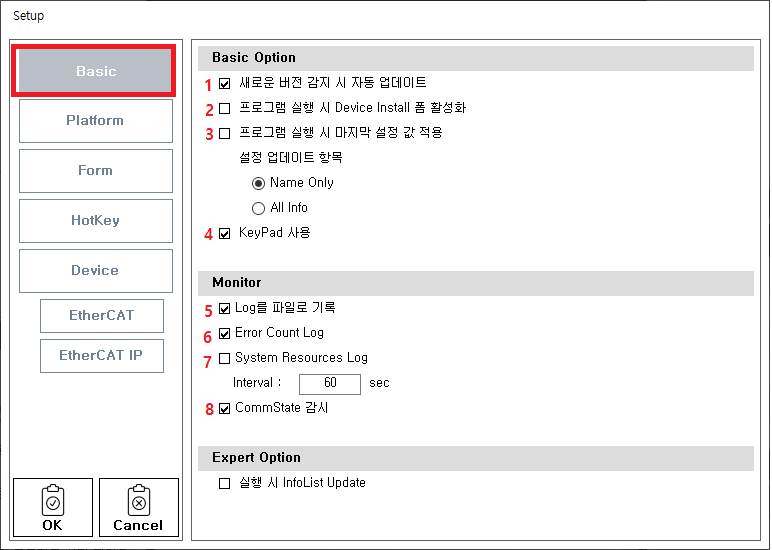
Task: Switch to the Form tab
Action: click(x=96, y=171)
